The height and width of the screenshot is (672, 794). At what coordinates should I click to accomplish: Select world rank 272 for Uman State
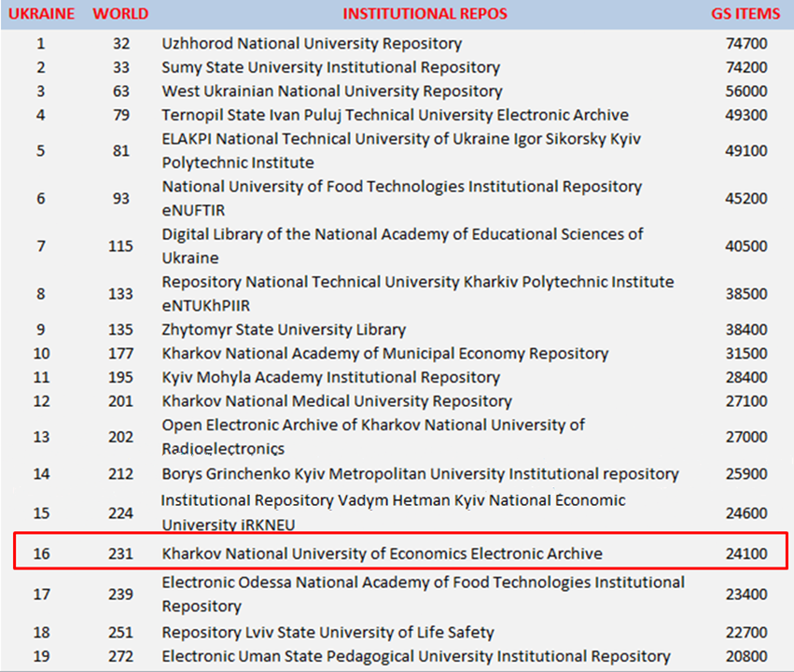pyautogui.click(x=120, y=656)
